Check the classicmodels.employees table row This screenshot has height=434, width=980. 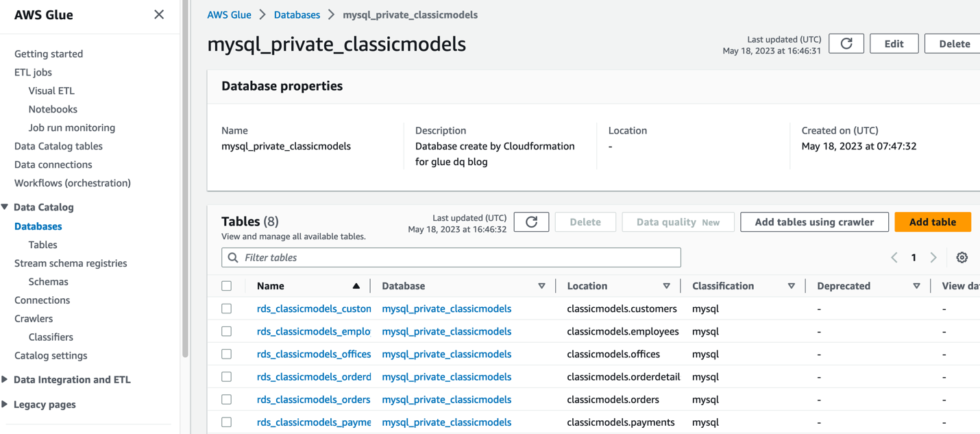227,331
